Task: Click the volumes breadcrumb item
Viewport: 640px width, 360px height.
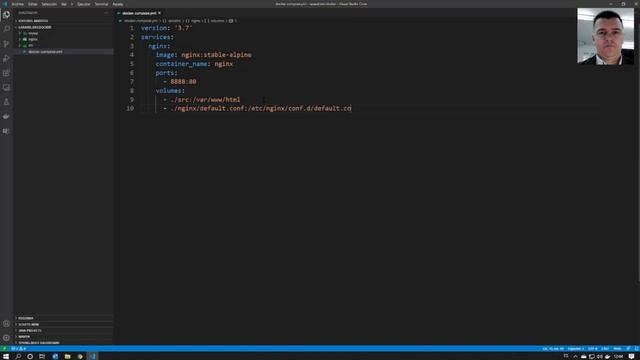Action: pos(218,21)
